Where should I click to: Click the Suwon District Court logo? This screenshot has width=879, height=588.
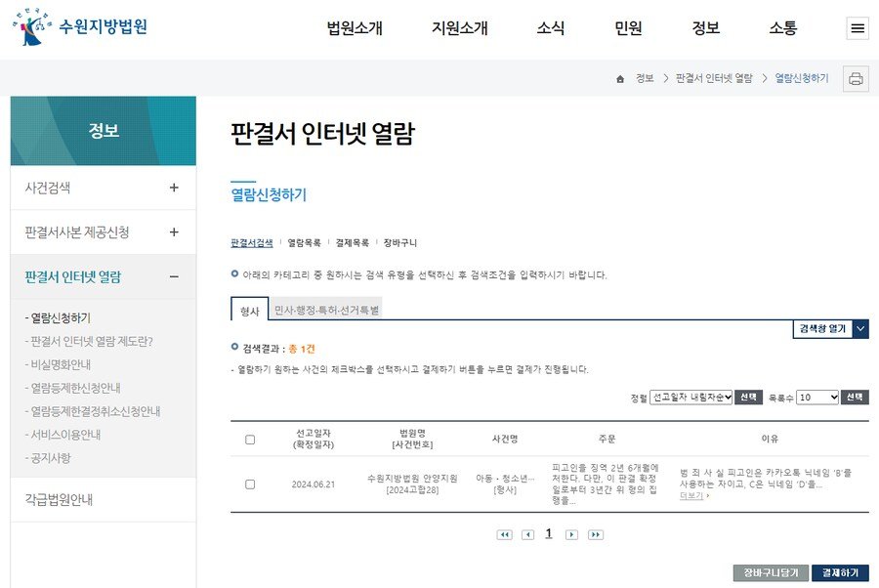[x=80, y=27]
